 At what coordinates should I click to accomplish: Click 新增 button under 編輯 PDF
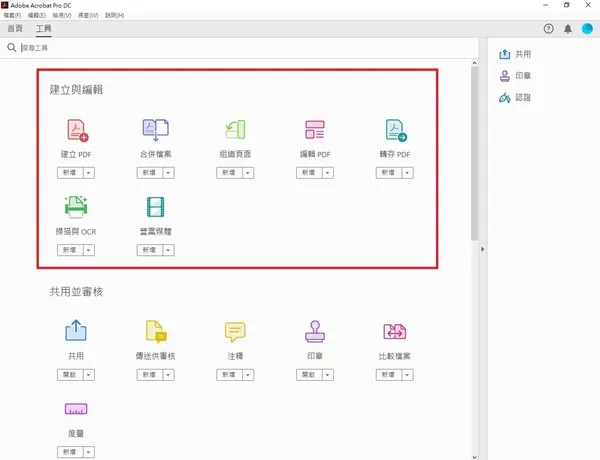309,173
